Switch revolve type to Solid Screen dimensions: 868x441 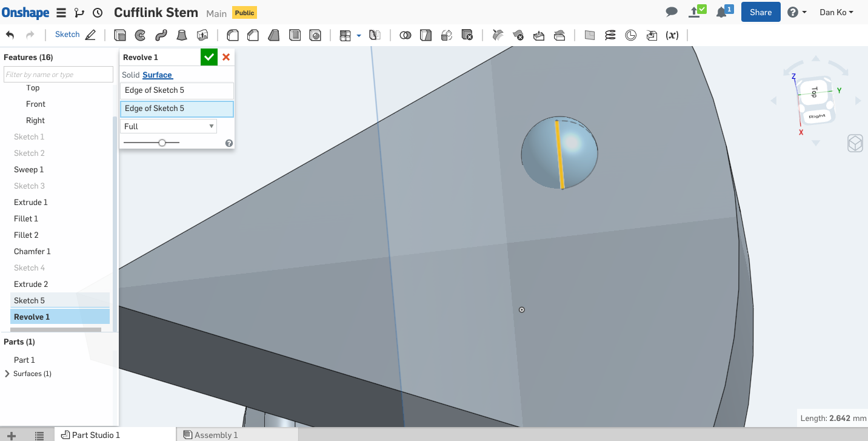coord(130,75)
